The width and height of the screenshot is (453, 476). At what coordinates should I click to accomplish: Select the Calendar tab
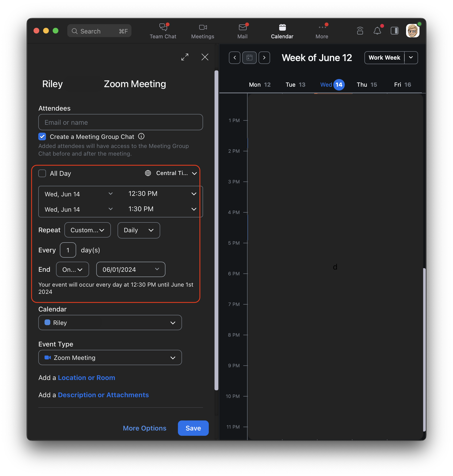(x=282, y=31)
